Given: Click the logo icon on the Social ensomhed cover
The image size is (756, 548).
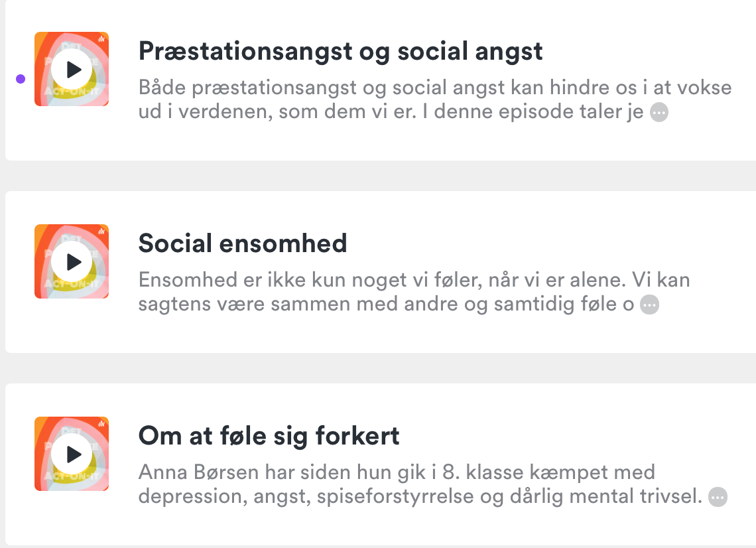Looking at the screenshot, I should 101,231.
